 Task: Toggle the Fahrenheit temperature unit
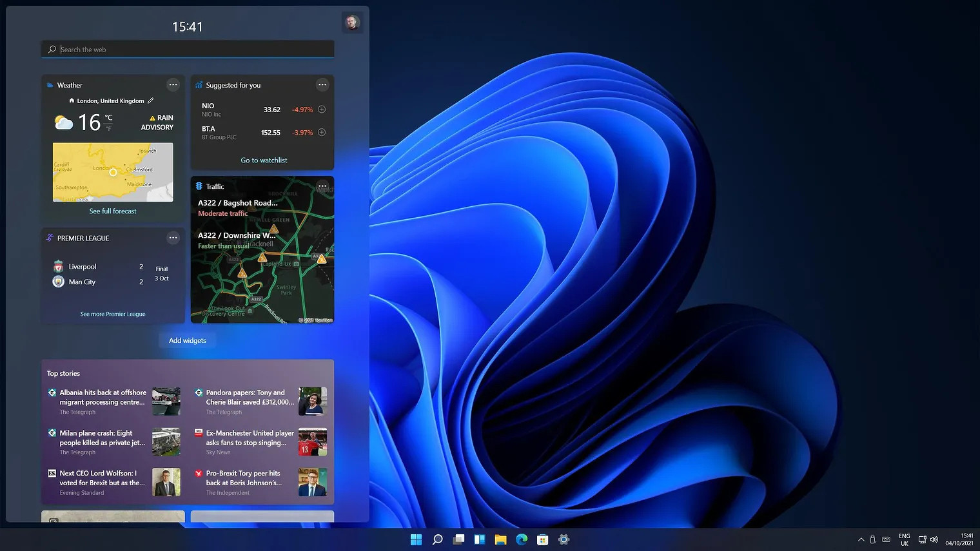coord(108,128)
